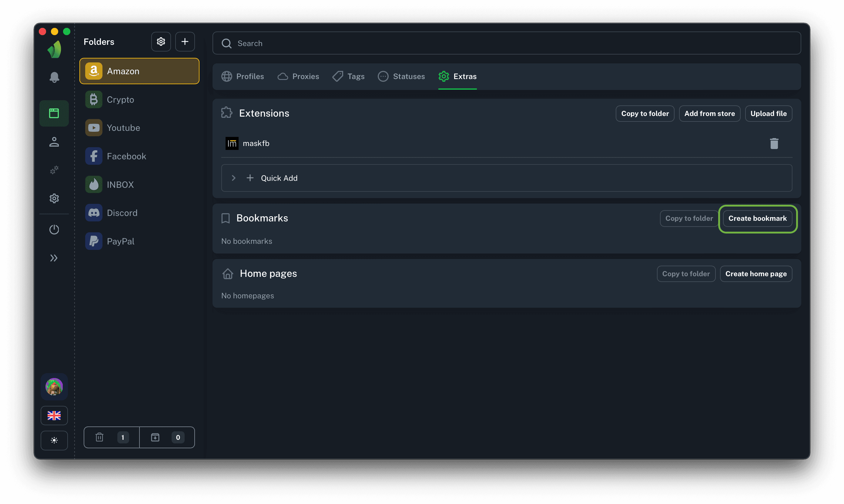The image size is (844, 504).
Task: Click the Search input field
Action: [x=507, y=44]
